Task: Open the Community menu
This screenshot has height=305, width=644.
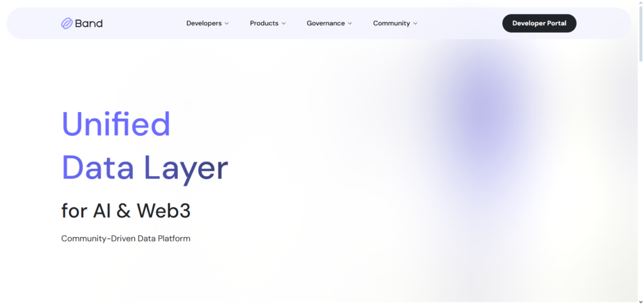Action: click(391, 23)
